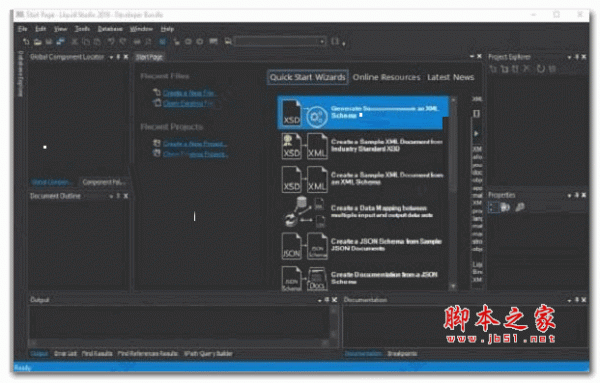Image resolution: width=600 pixels, height=383 pixels.
Task: Open the Window menu
Action: [141, 29]
